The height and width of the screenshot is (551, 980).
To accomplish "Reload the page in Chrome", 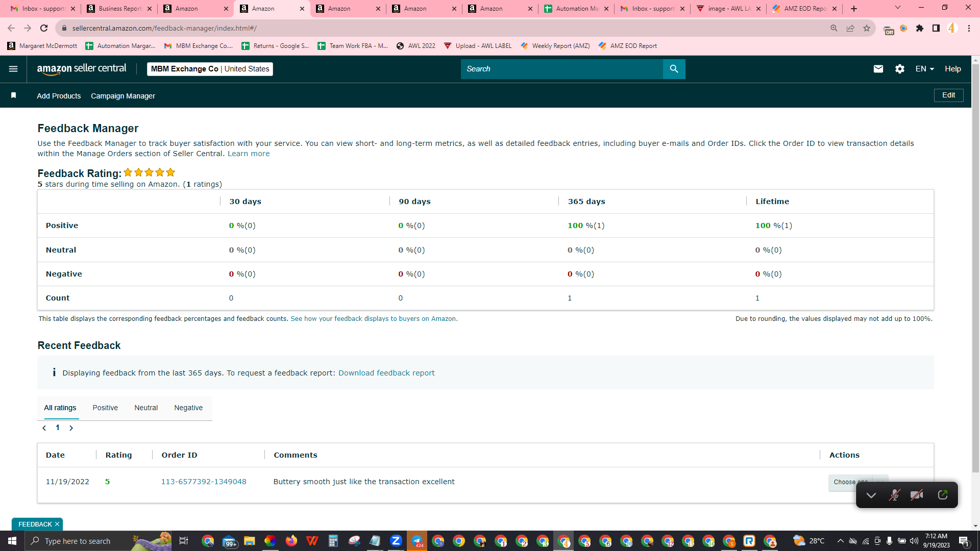I will (44, 28).
